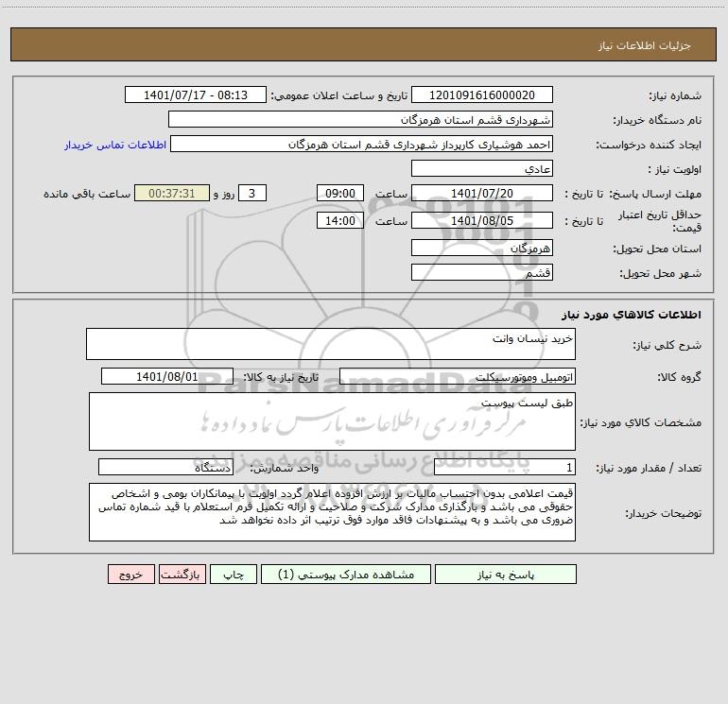
Task: Click the label مشخصات کالای مورد نیاز
Action: 640,422
